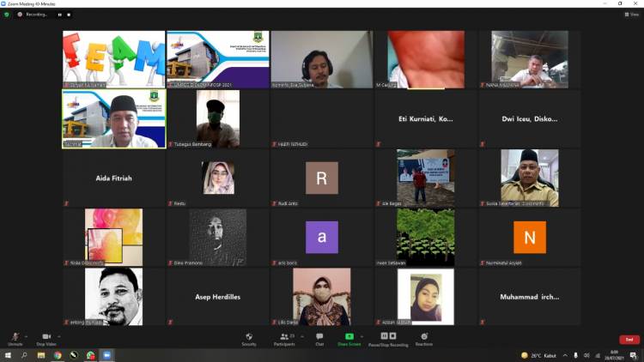The width and height of the screenshot is (644, 362).
Task: Click Stop Video camera icon
Action: (46, 336)
